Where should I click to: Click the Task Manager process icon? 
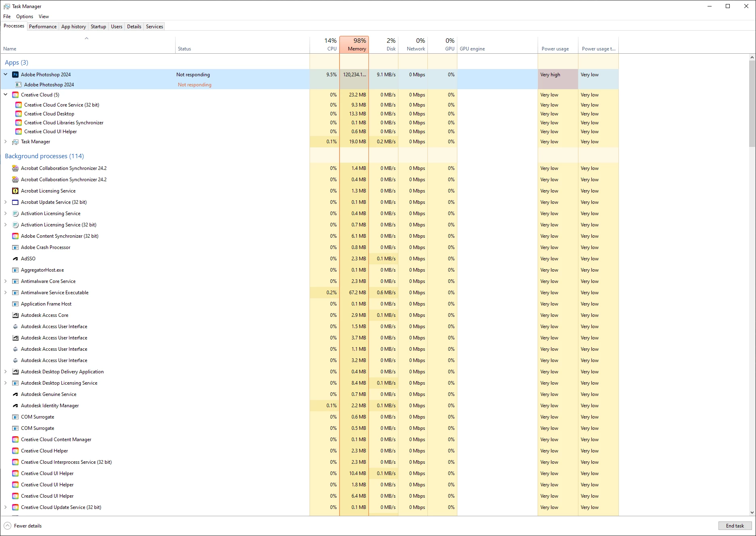(15, 142)
